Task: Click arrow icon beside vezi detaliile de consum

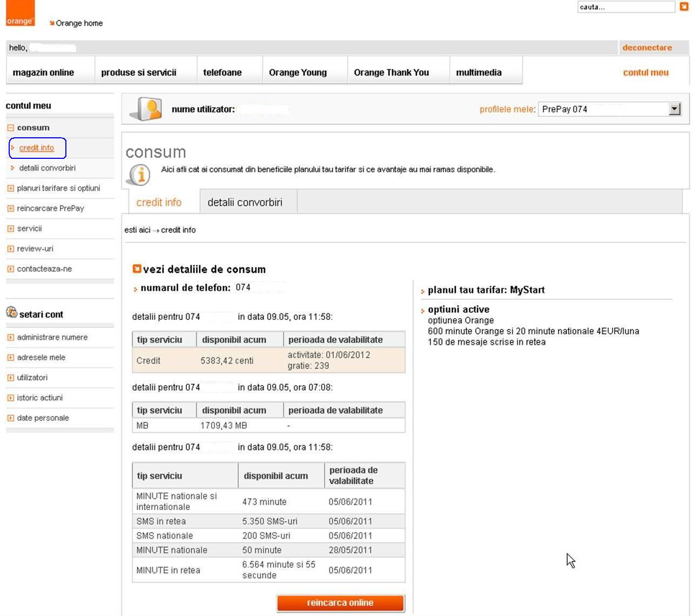Action: point(137,269)
